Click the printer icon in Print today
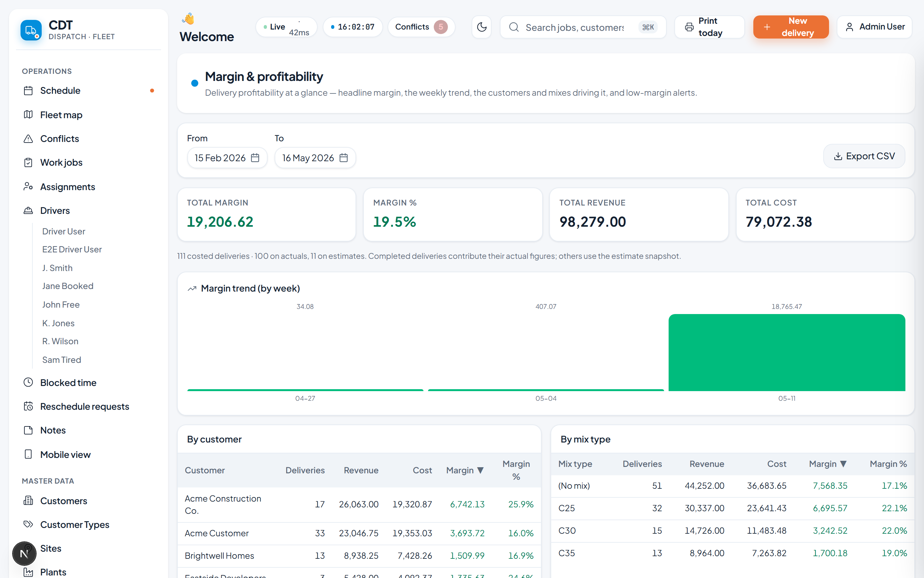The height and width of the screenshot is (578, 924). point(689,27)
